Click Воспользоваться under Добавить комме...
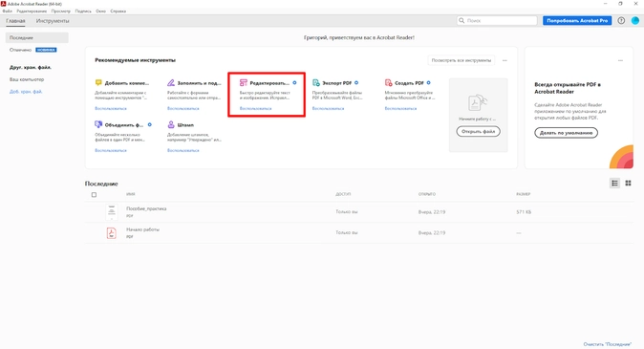The image size is (644, 349). coord(111,108)
